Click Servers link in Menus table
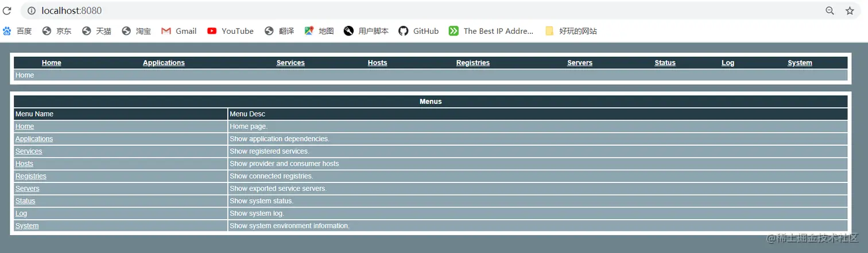 point(28,189)
